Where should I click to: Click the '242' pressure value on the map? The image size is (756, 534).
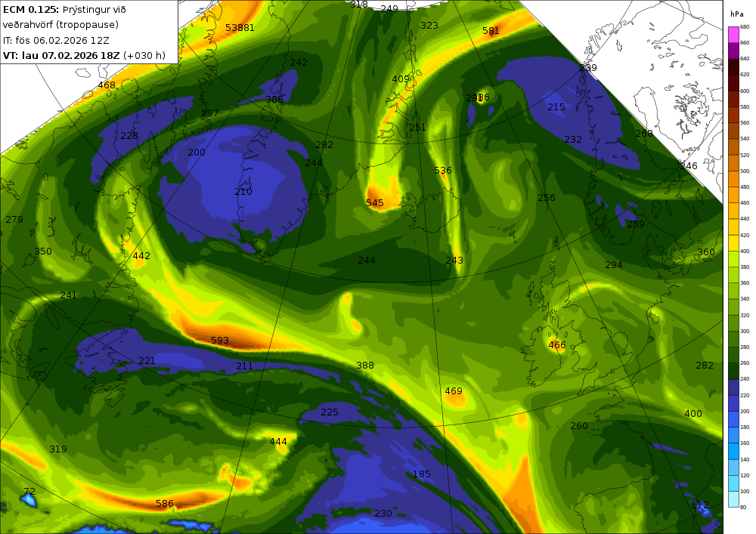299,63
